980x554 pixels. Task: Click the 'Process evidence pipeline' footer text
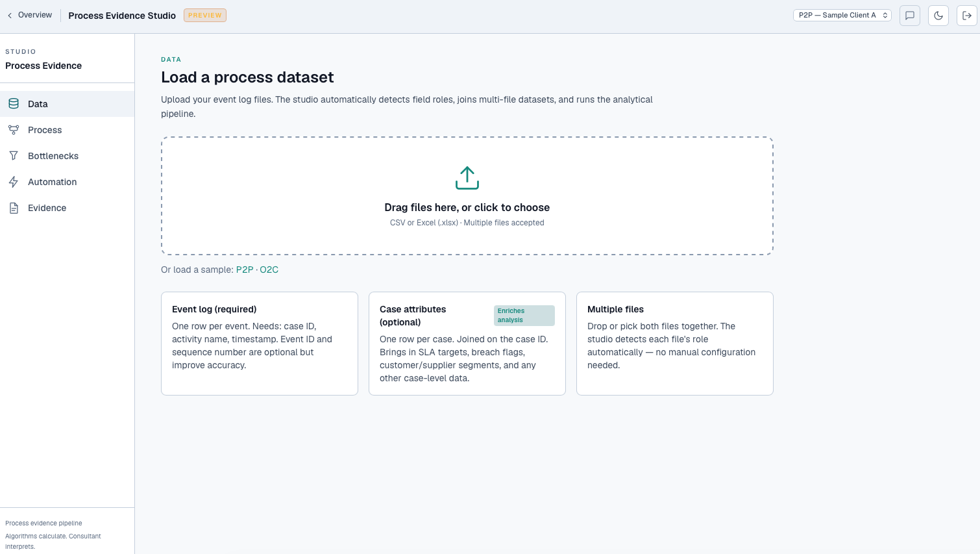tap(43, 523)
